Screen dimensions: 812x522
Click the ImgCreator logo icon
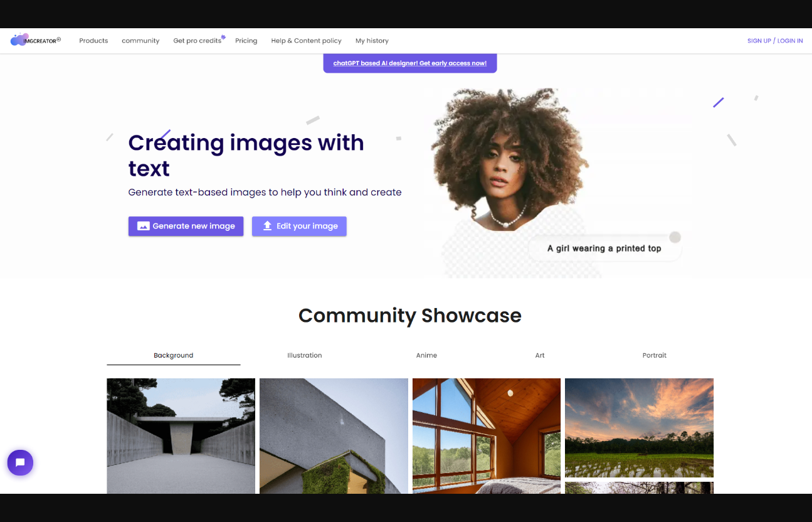[19, 40]
